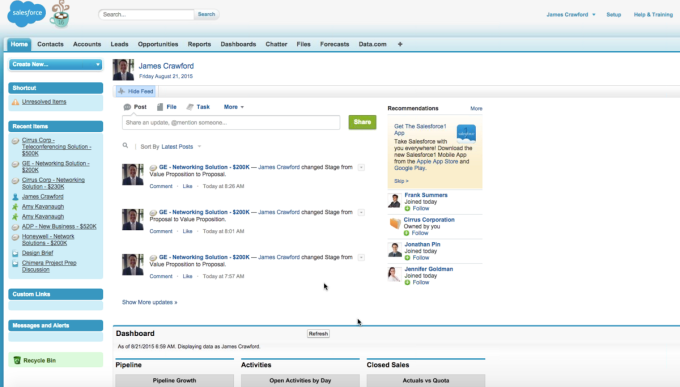Viewport: 680px width, 387px height.
Task: Click the warning icon beside Unresolved Items
Action: [16, 102]
